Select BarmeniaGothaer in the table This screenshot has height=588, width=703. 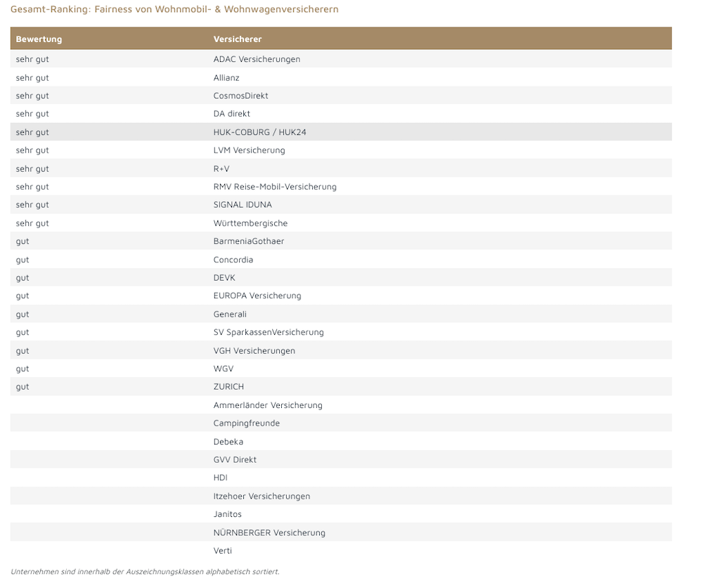click(248, 241)
